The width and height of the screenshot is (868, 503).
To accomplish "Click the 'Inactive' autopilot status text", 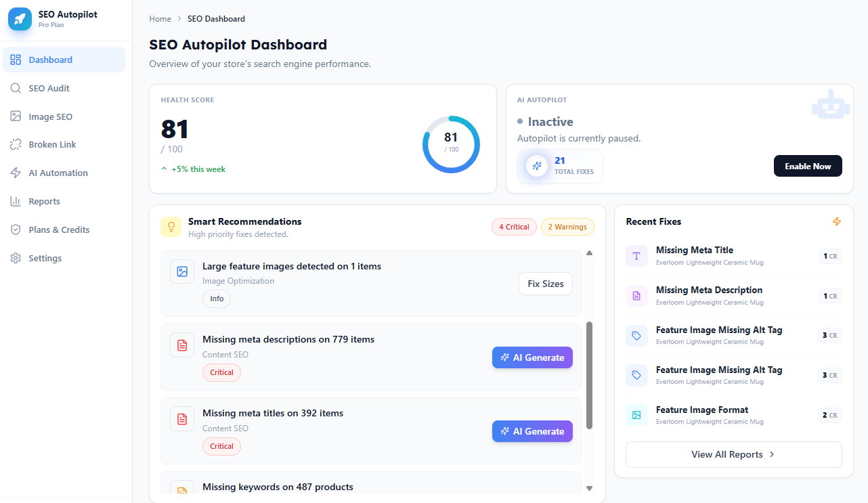I will coord(550,122).
